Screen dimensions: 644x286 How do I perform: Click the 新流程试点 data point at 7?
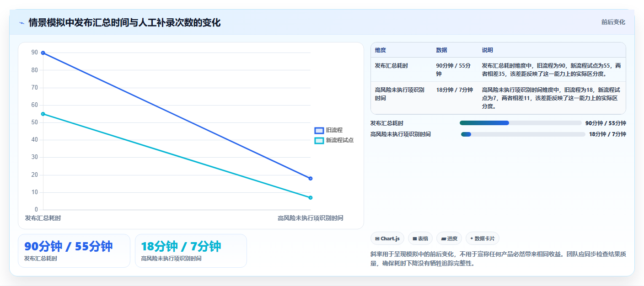[311, 197]
